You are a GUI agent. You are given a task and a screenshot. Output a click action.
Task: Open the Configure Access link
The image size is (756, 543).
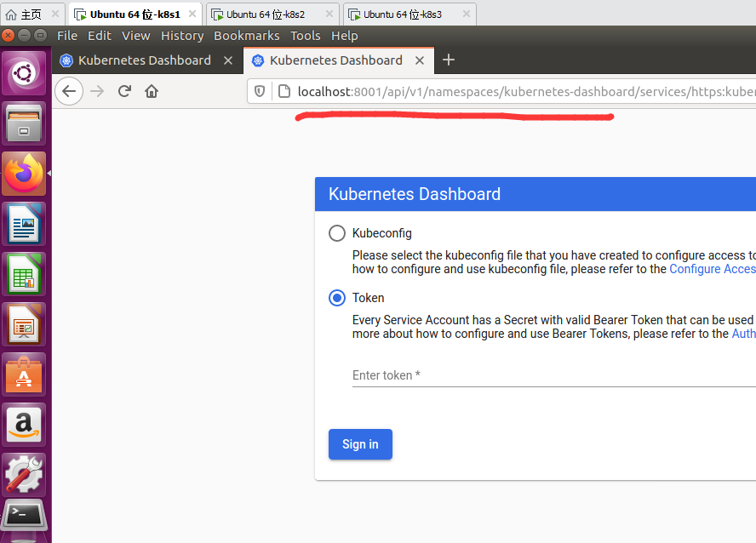[713, 269]
